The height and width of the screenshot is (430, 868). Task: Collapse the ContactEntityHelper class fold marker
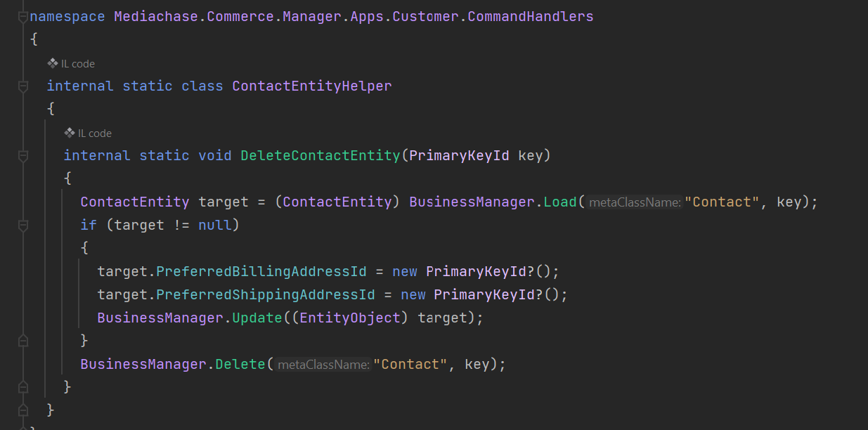coord(22,86)
